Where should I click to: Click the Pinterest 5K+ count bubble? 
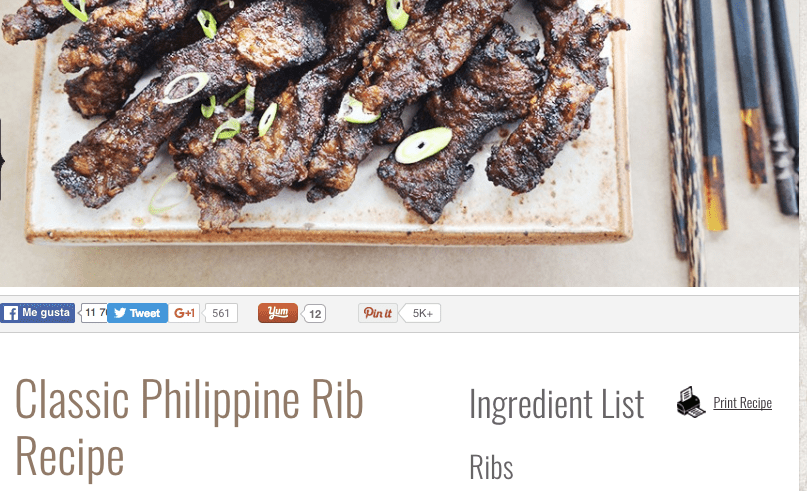(x=421, y=313)
